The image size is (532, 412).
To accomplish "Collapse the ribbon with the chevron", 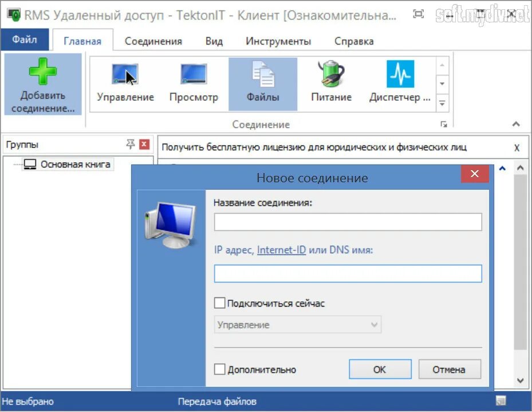I will point(516,124).
